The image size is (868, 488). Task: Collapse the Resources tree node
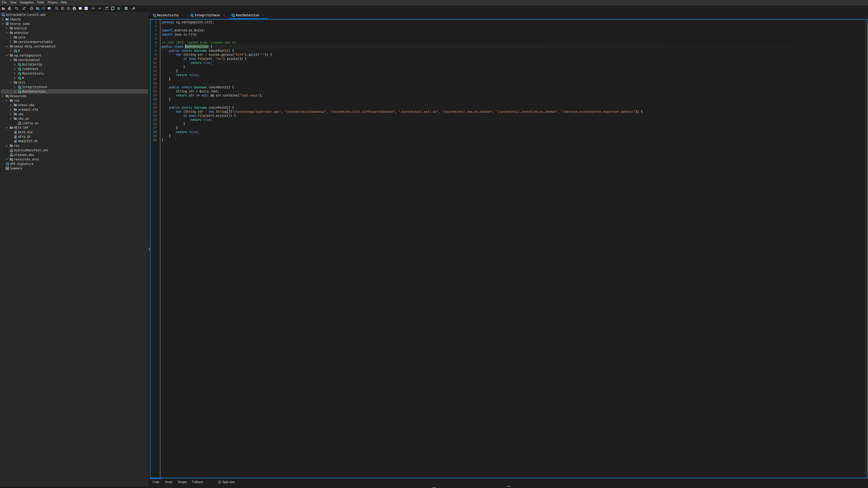tap(3, 96)
